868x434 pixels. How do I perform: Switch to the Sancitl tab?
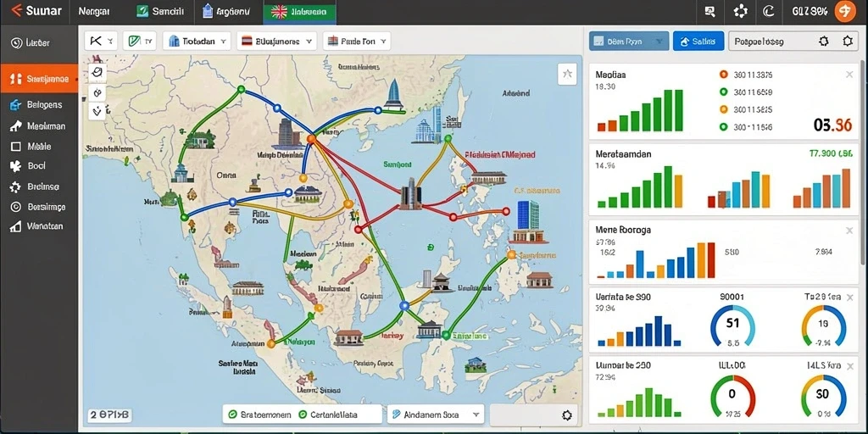(x=164, y=11)
